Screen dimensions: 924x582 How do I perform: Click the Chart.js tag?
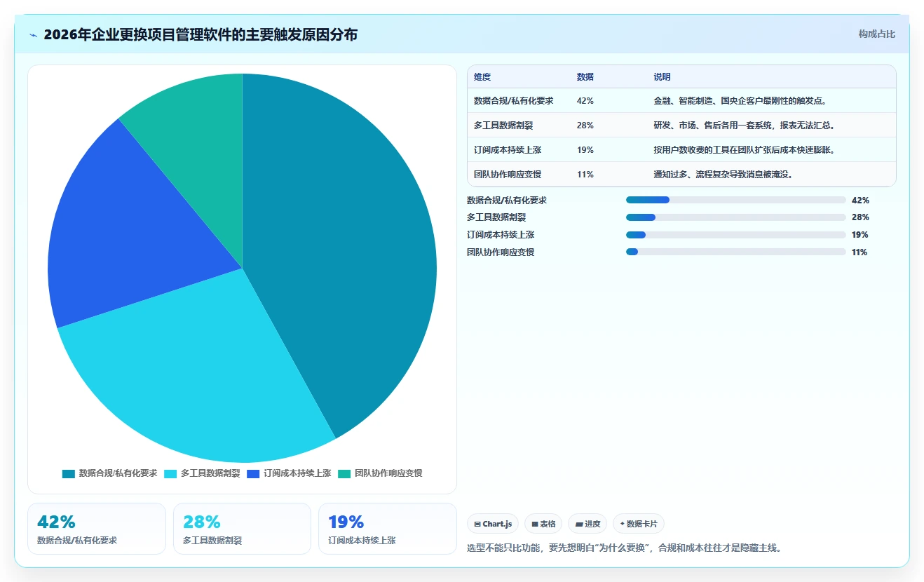pyautogui.click(x=493, y=524)
